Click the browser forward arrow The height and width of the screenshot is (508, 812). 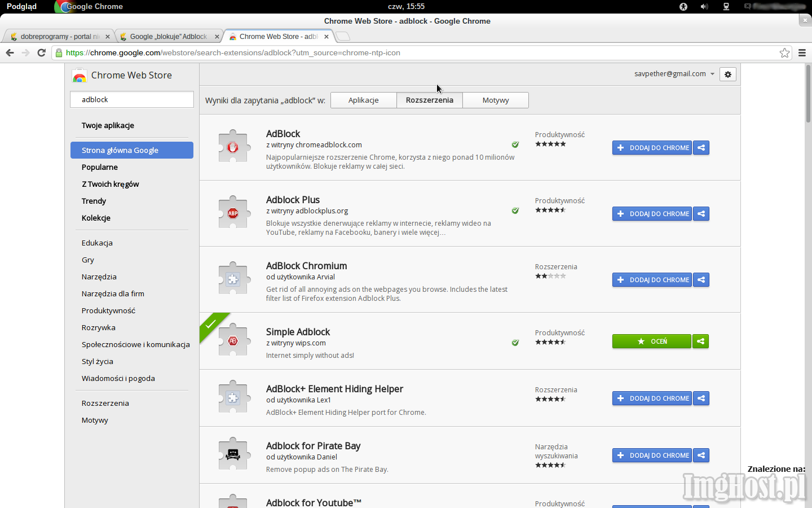[25, 52]
